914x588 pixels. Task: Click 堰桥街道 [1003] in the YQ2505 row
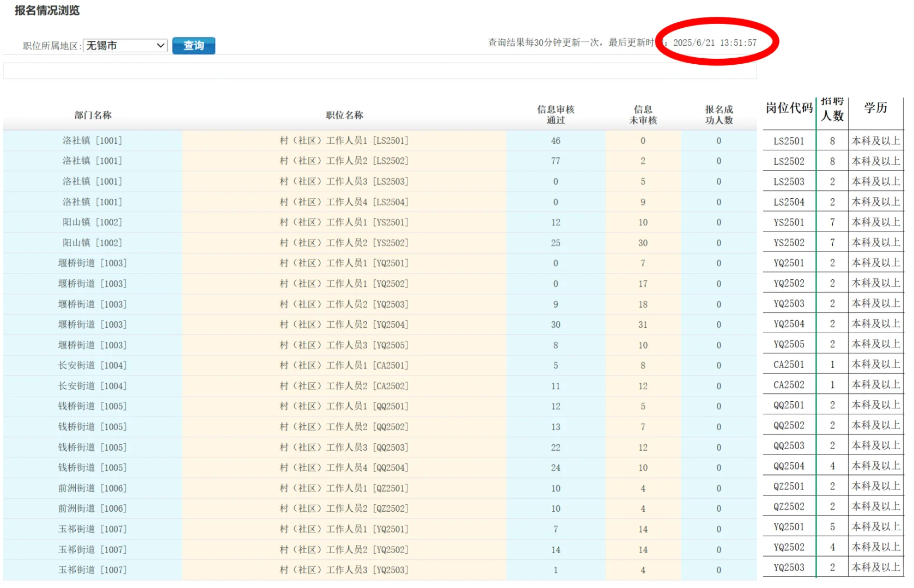pos(93,345)
